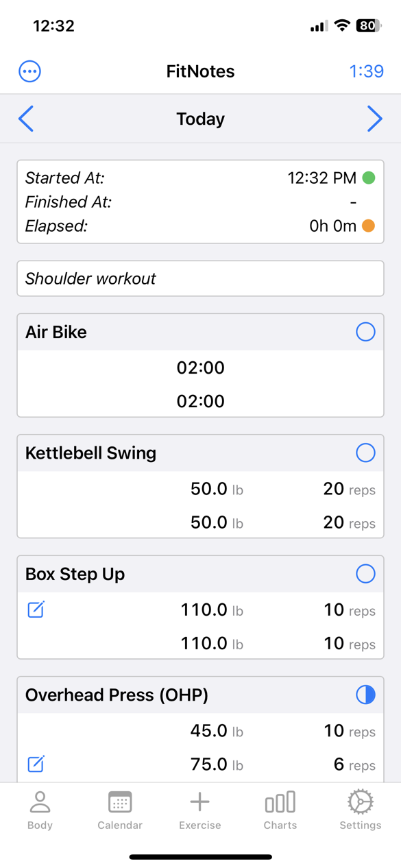Open the Body tab
The image size is (401, 868).
coord(40,810)
